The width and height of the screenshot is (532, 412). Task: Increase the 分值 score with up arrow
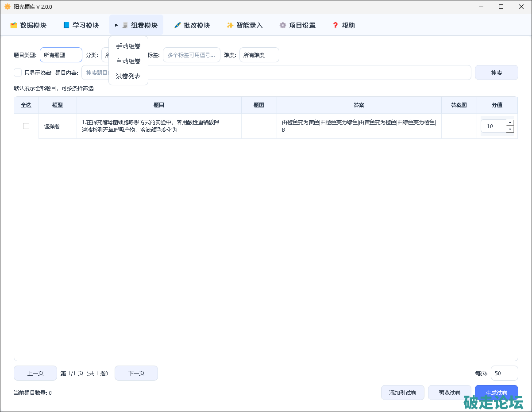pos(510,123)
